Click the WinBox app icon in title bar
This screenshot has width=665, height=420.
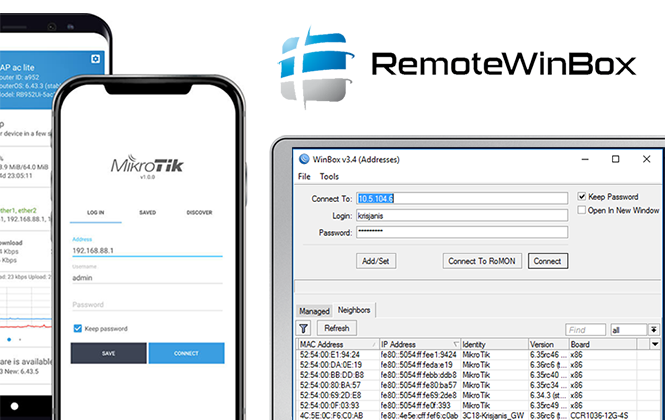pos(304,158)
